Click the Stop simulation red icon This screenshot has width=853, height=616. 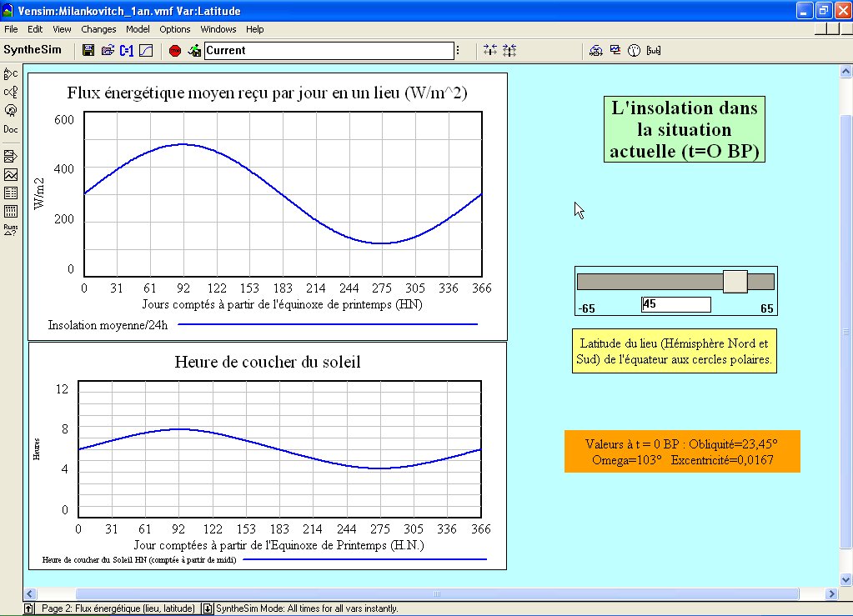pos(174,50)
